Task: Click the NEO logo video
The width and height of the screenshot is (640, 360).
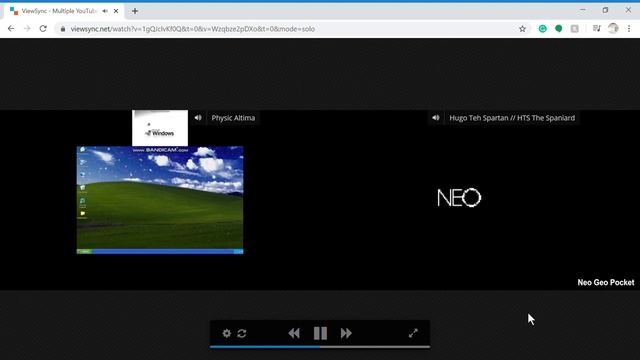Action: [x=459, y=198]
